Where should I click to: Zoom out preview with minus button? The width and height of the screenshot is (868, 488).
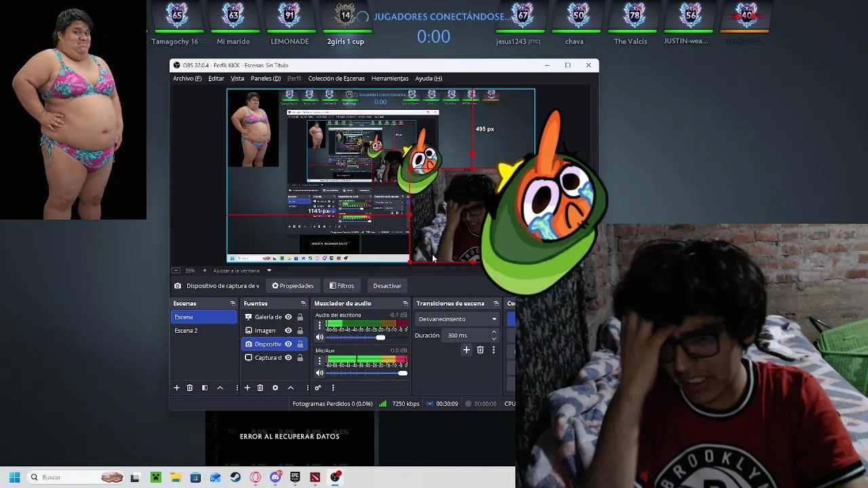point(176,270)
